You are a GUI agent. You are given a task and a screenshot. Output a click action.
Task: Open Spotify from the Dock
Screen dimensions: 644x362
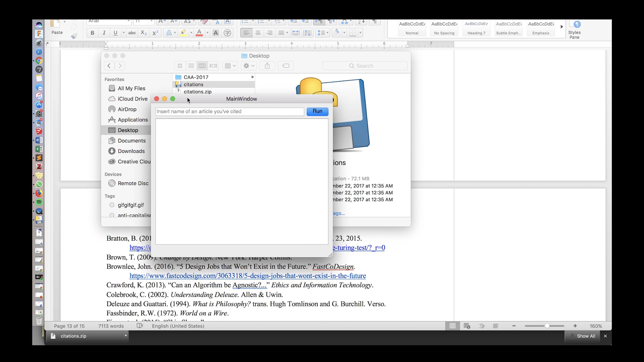pos(39,202)
